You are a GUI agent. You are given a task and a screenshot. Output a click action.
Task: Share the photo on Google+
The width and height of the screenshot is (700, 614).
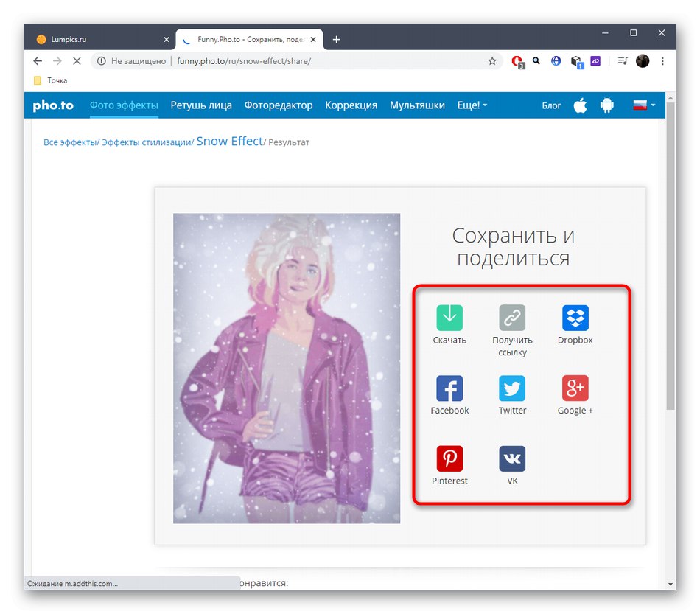tap(575, 388)
